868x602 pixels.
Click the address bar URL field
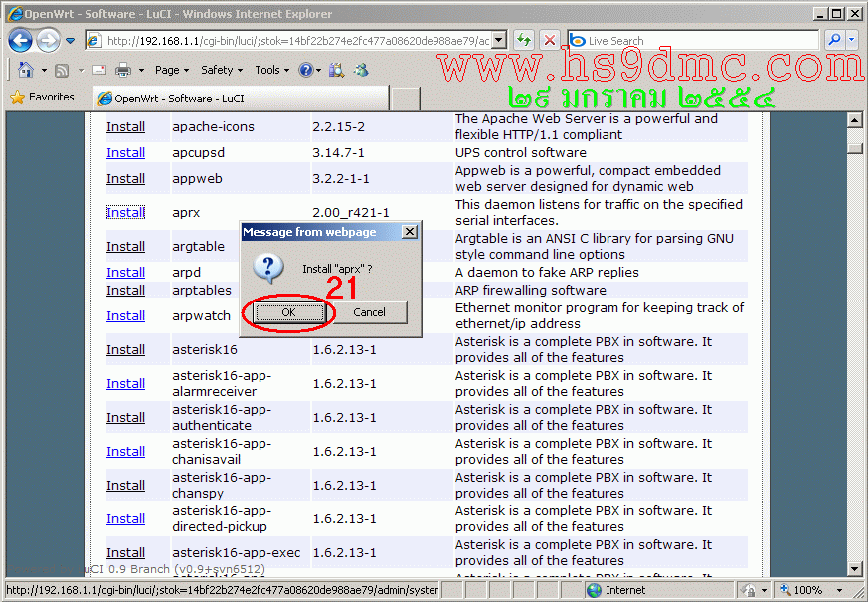point(288,41)
